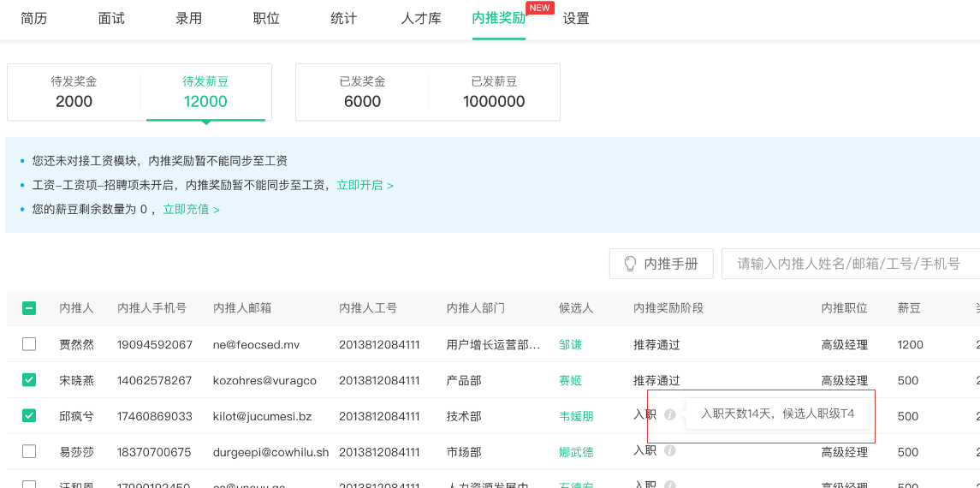The image size is (980, 488).
Task: Open the 设置 tab
Action: 576,18
